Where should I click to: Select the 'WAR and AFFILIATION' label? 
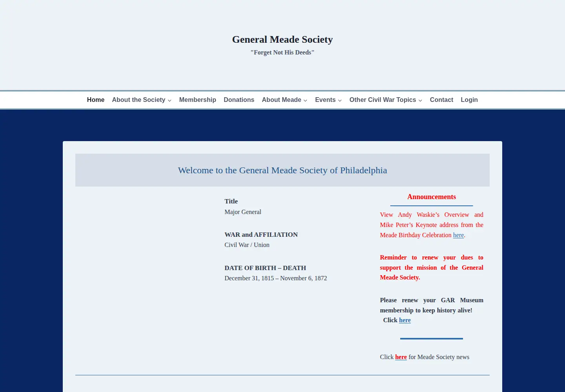coord(261,235)
